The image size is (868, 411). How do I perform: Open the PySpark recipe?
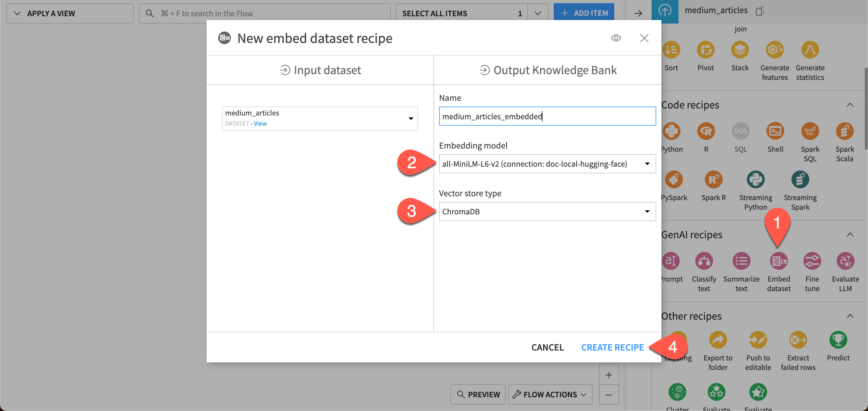(674, 179)
